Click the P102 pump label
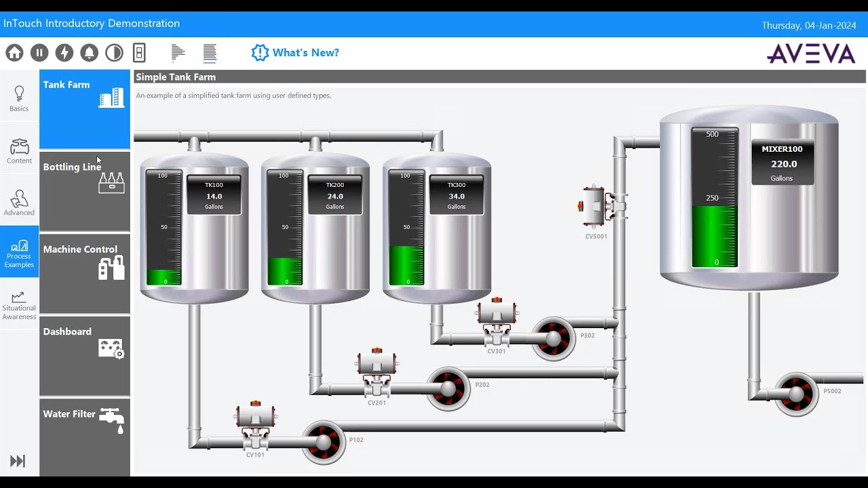The width and height of the screenshot is (868, 488). pos(356,440)
